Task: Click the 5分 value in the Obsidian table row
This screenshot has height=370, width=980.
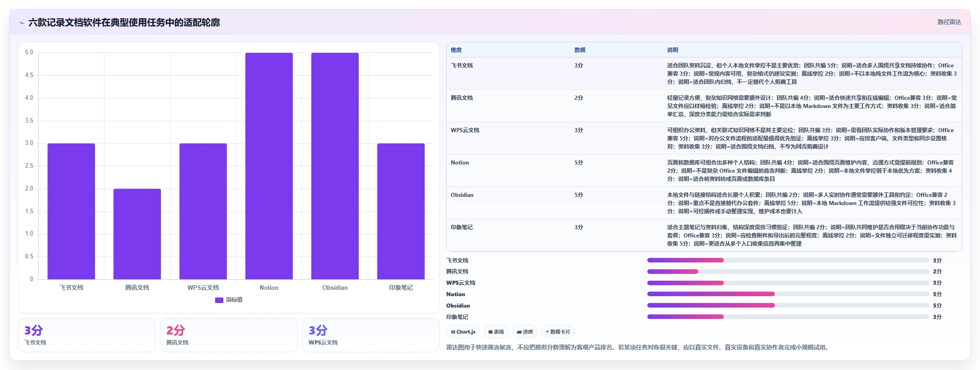Action: tap(578, 195)
